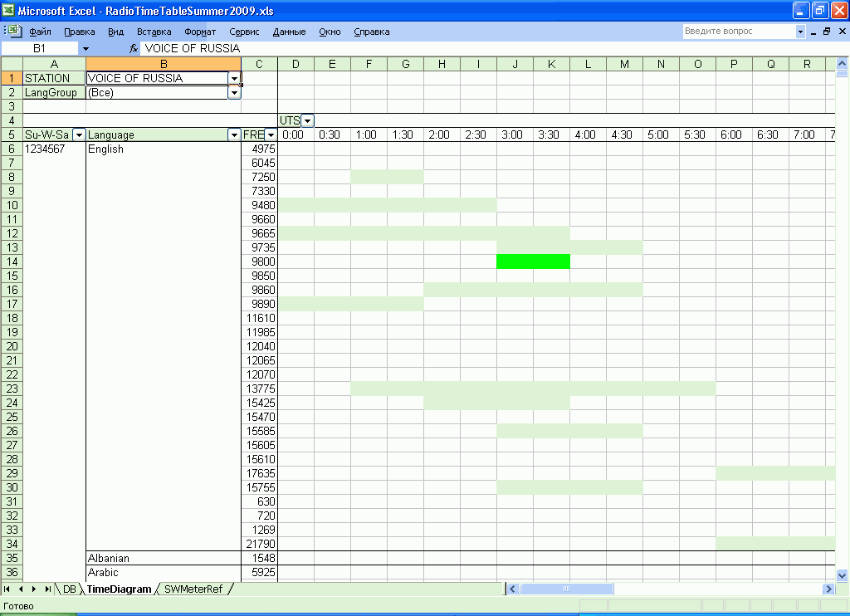Open the Файл menu
The height and width of the screenshot is (616, 850).
coord(40,32)
